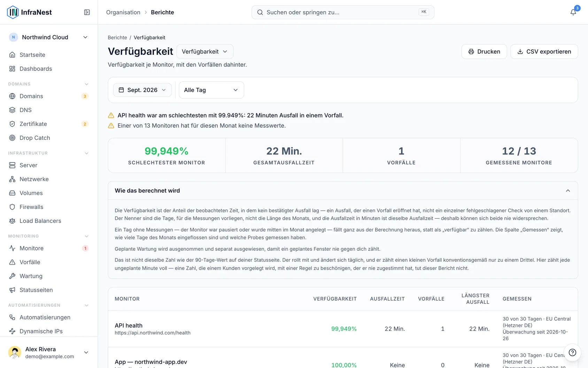This screenshot has height=368, width=588.
Task: Click the Statusseiten megaphone icon
Action: pyautogui.click(x=12, y=290)
